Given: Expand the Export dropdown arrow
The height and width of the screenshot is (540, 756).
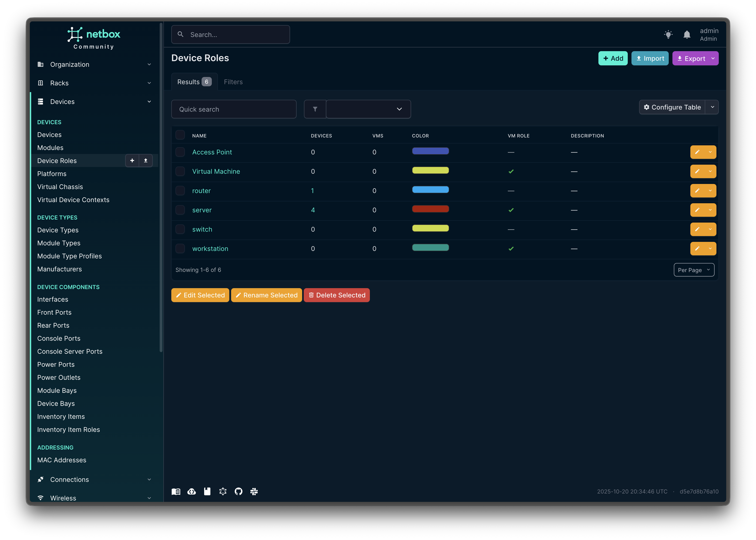Looking at the screenshot, I should click(713, 59).
